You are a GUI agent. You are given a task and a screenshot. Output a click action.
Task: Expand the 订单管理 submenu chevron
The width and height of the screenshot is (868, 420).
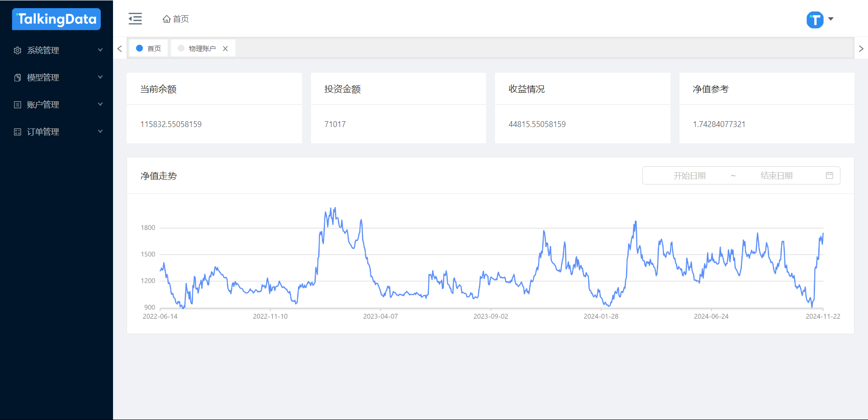point(100,132)
